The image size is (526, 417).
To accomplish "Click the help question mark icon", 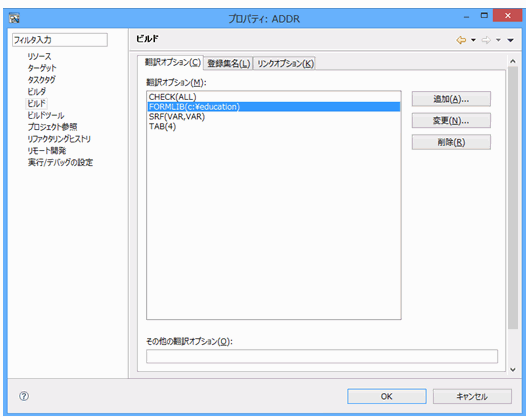I will click(24, 396).
